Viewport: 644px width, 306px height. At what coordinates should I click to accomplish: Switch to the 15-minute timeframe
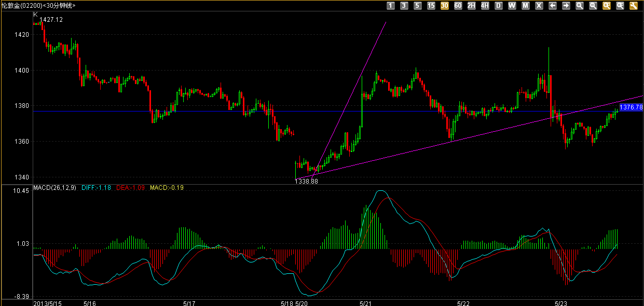[431, 6]
